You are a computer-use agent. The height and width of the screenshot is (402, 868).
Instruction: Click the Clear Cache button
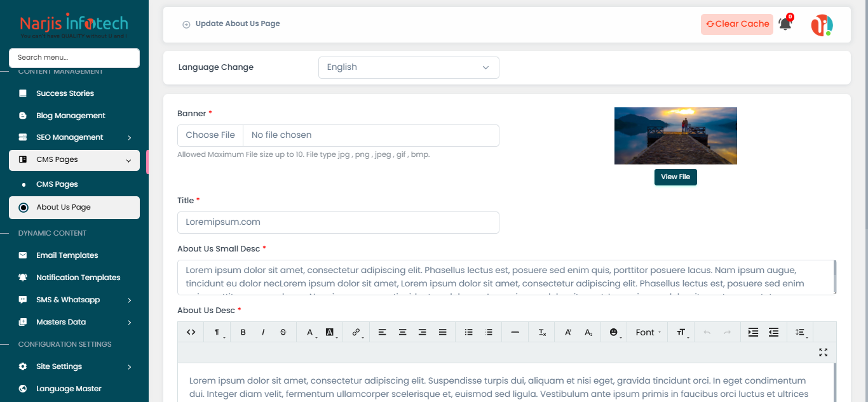pos(737,24)
